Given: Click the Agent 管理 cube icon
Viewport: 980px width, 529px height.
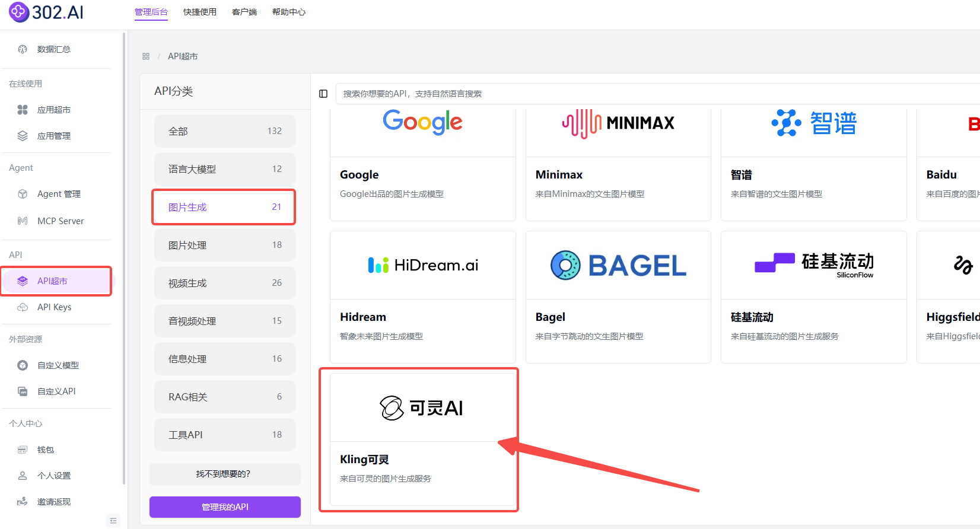Looking at the screenshot, I should (x=23, y=194).
